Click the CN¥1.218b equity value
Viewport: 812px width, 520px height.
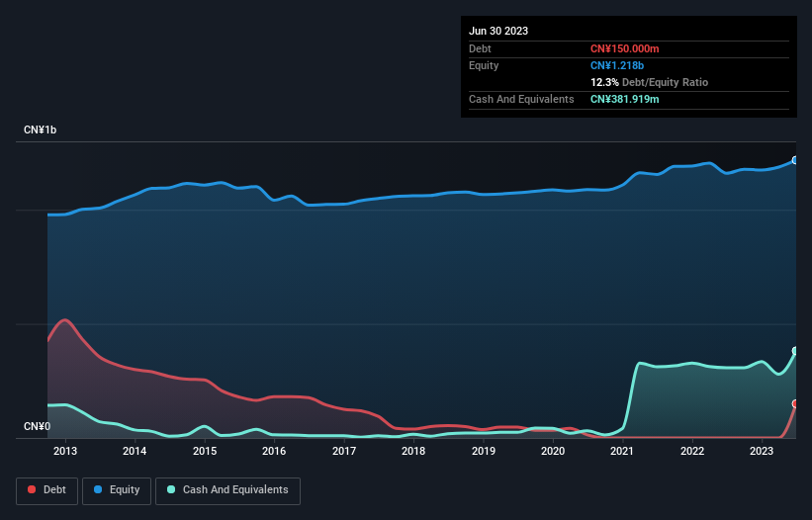[617, 65]
